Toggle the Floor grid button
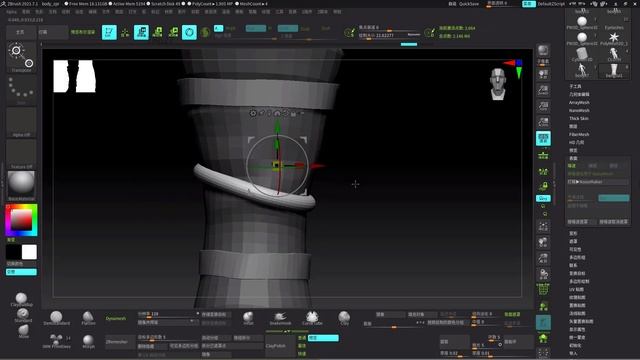 point(543,156)
